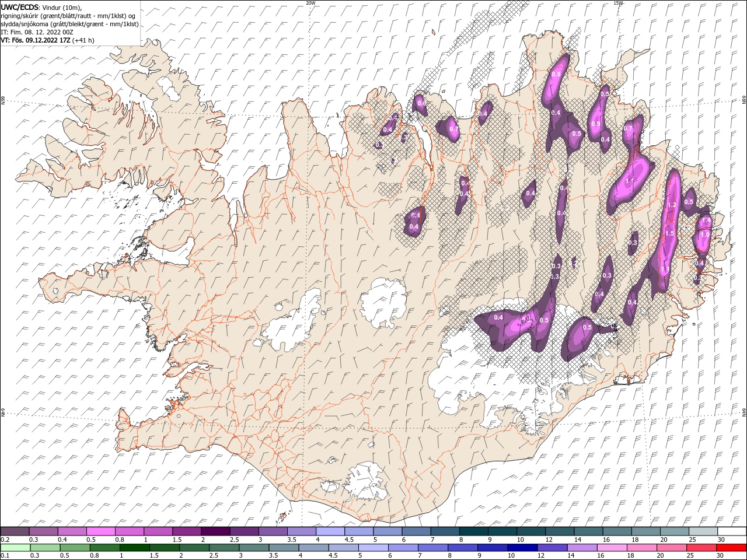Click the 6–7 swatch in upper legend
This screenshot has height=560, width=747.
[416, 531]
